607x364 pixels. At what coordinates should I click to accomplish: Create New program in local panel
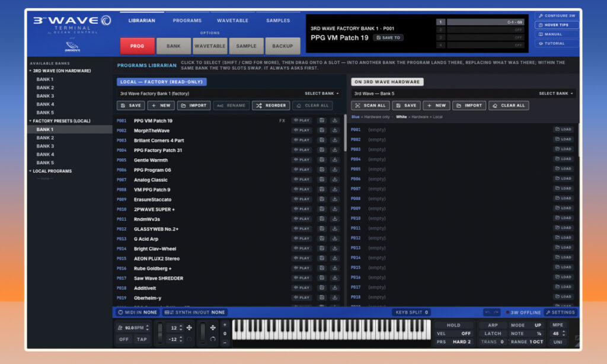coord(161,106)
